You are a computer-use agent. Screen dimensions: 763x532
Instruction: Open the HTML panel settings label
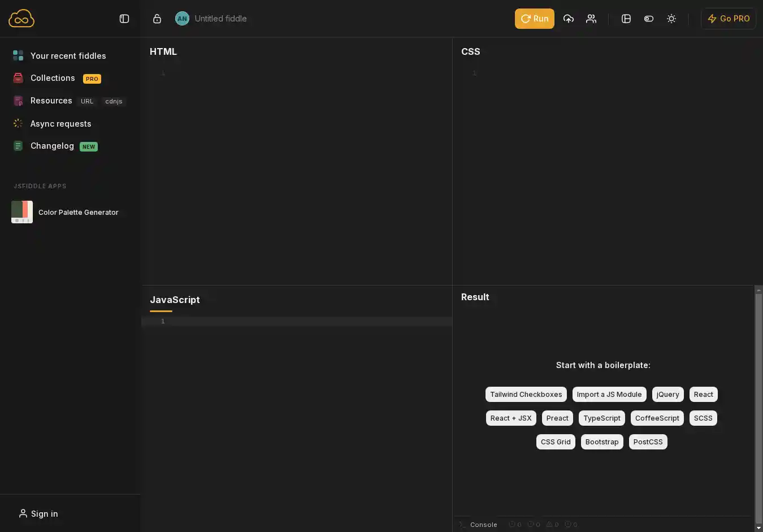[x=163, y=51]
